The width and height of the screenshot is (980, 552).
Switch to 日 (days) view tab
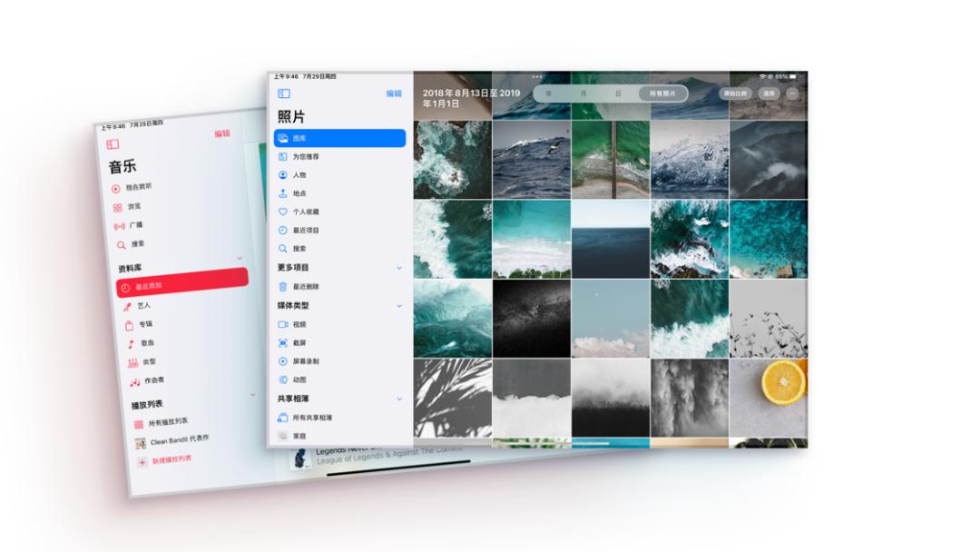pyautogui.click(x=618, y=94)
